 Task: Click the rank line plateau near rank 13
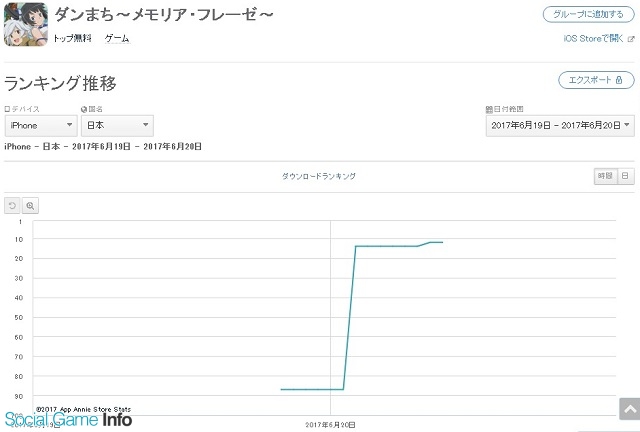[386, 246]
